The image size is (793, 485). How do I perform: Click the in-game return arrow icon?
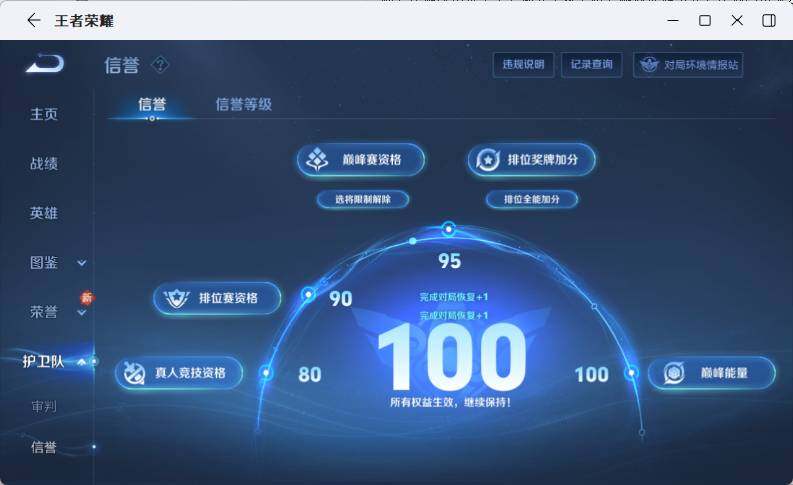[45, 63]
